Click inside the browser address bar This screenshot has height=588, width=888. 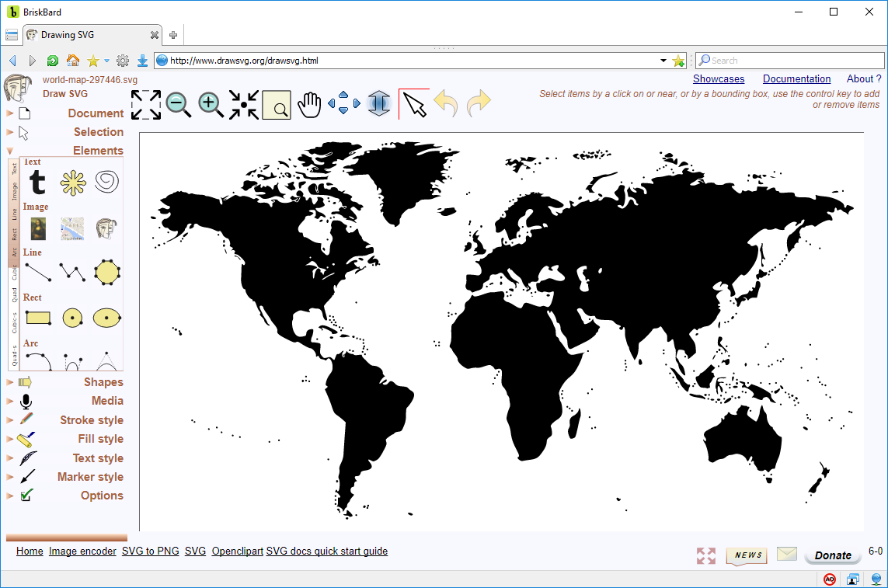388,60
